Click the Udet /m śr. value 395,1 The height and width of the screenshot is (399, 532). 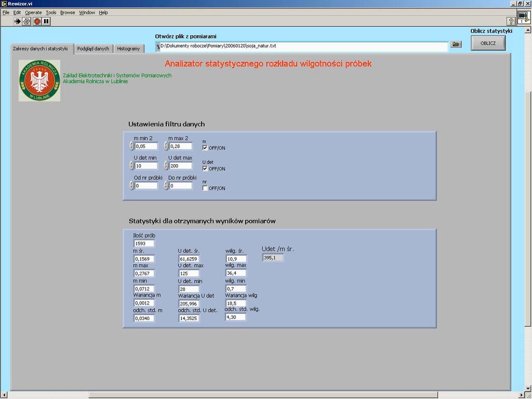point(273,258)
